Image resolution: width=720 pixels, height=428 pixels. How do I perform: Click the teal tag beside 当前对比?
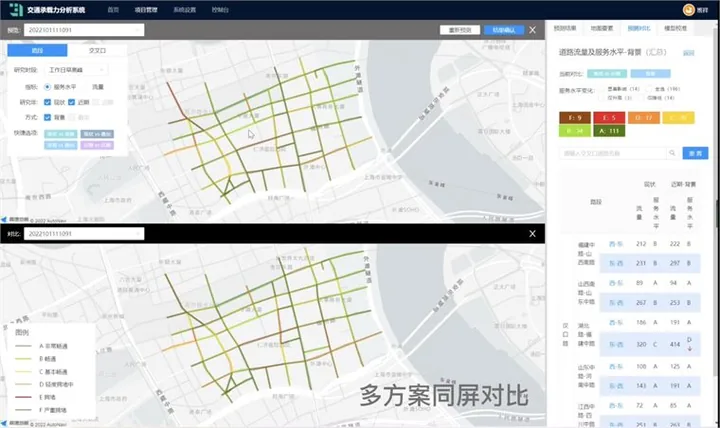click(607, 73)
